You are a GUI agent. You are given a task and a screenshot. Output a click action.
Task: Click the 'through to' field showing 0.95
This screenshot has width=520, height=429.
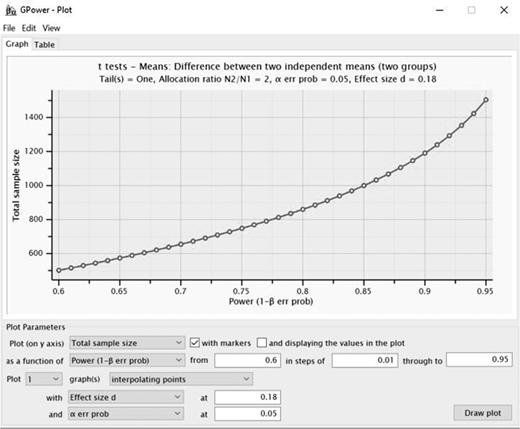point(479,360)
